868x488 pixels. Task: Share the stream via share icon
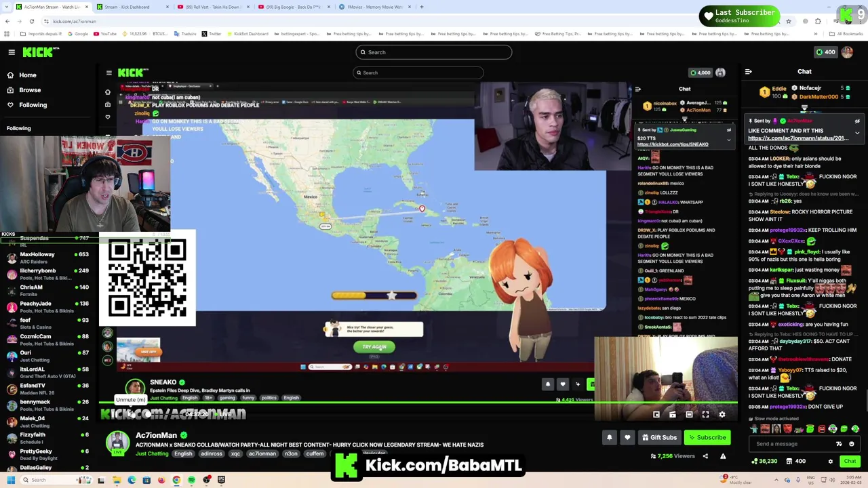click(x=705, y=456)
